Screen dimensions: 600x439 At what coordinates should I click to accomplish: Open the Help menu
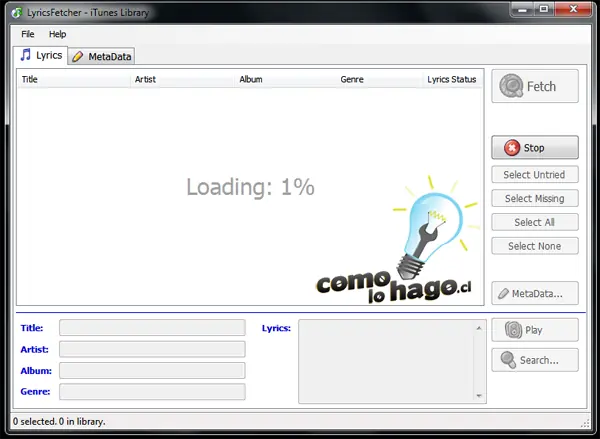click(57, 34)
